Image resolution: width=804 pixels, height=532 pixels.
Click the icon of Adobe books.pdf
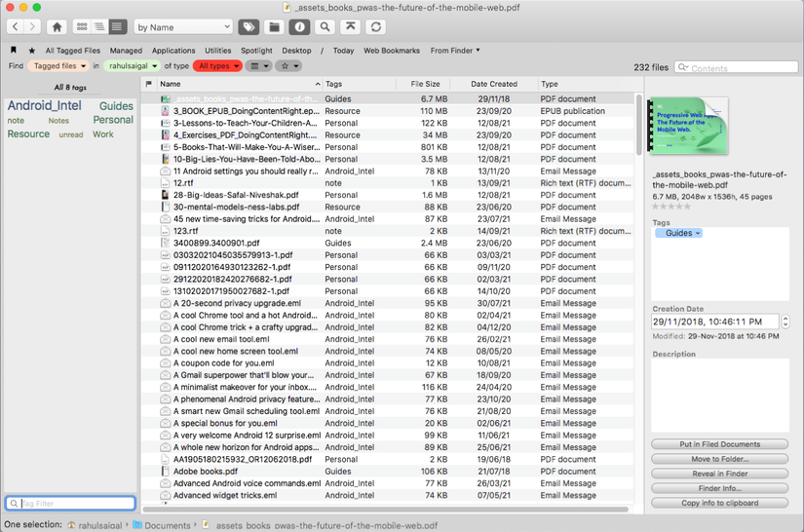pos(165,471)
